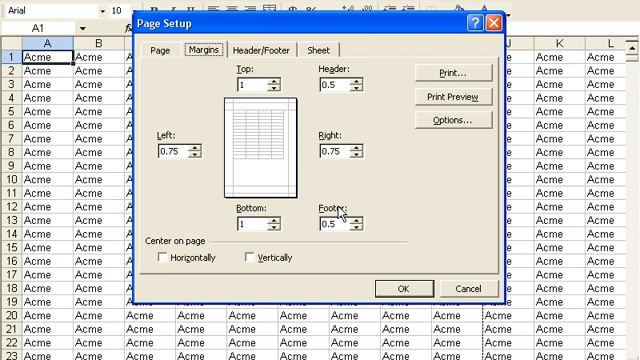Viewport: 640px width, 360px height.
Task: Click the Name Box showing A1
Action: tap(38, 29)
